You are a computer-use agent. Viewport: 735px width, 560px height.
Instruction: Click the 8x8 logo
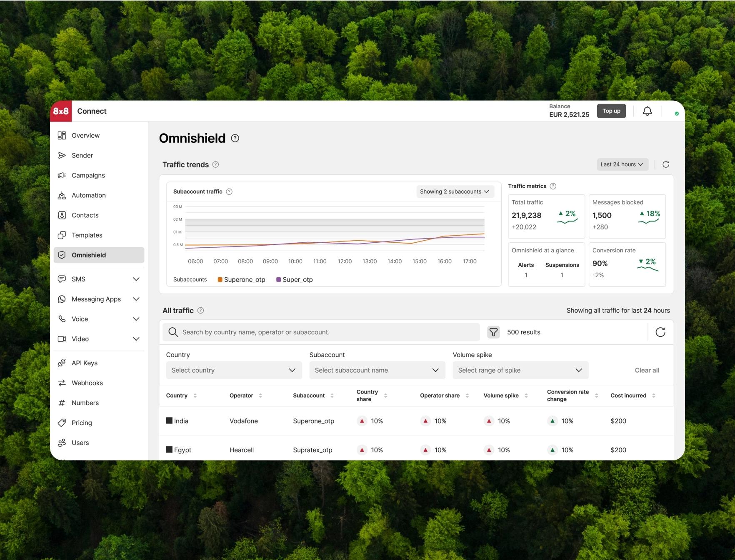click(x=61, y=111)
